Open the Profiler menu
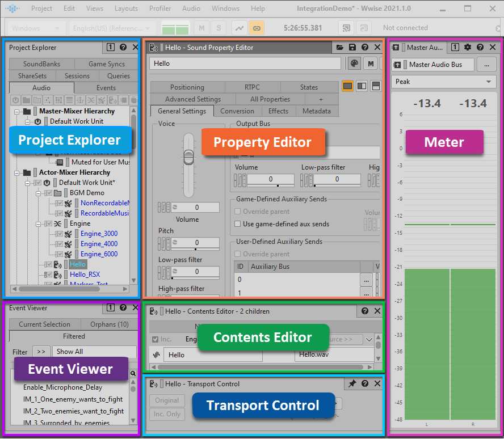504x439 pixels. (160, 9)
